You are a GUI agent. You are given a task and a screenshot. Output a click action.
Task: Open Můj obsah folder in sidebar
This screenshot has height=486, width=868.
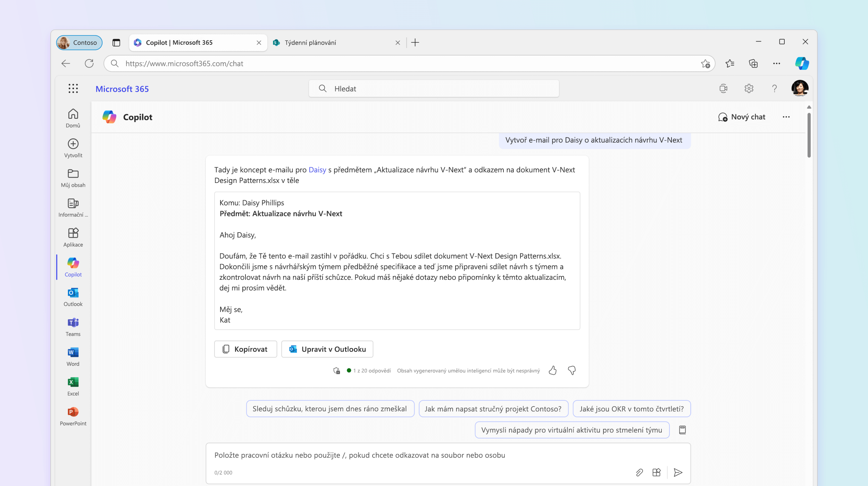click(73, 178)
